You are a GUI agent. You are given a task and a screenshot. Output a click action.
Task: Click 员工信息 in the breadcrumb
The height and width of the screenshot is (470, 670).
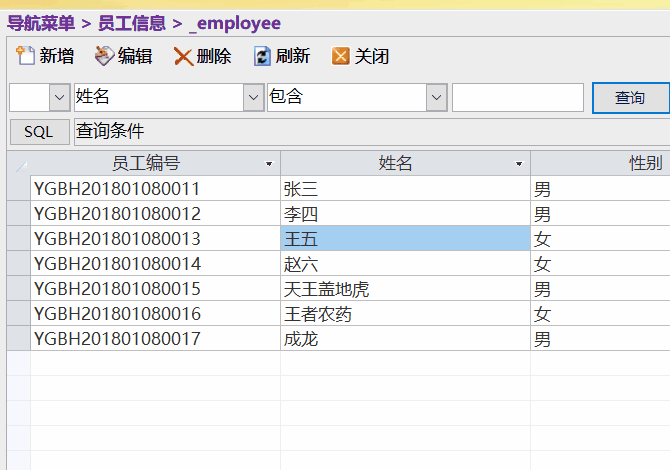tap(132, 23)
